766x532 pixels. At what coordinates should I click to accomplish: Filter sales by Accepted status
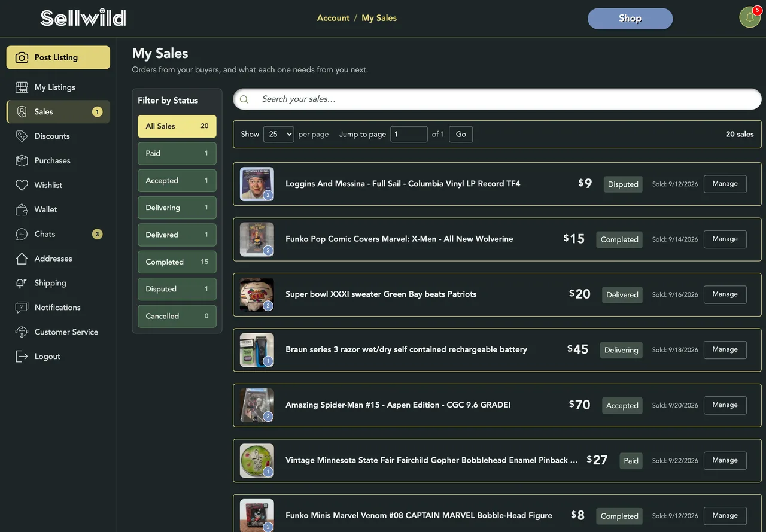coord(177,181)
